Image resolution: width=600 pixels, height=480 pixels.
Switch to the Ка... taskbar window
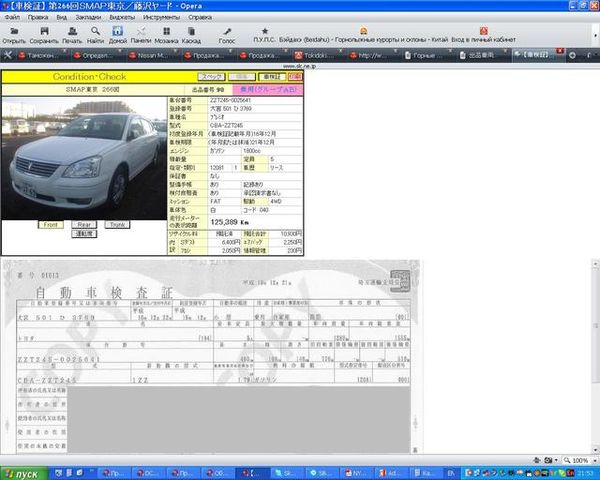[425, 473]
